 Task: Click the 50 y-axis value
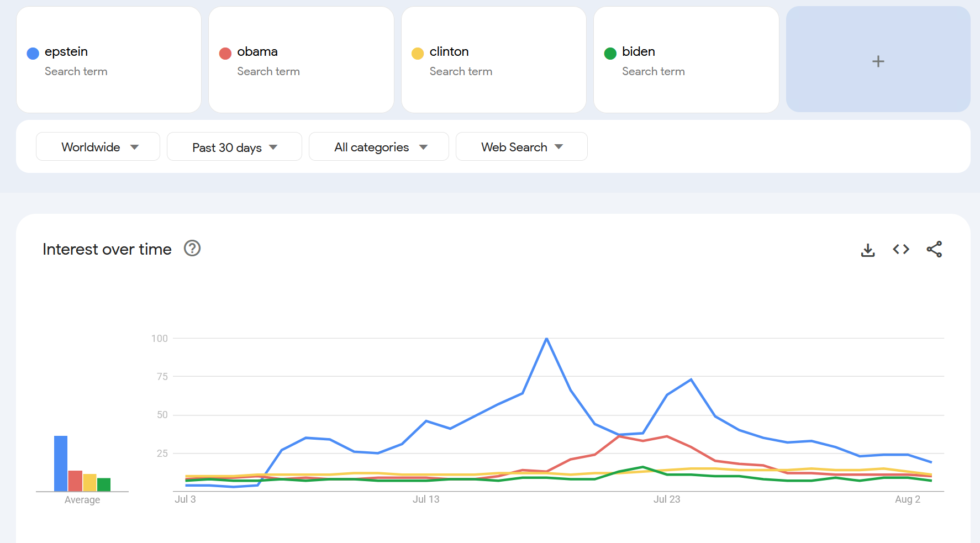click(x=162, y=415)
